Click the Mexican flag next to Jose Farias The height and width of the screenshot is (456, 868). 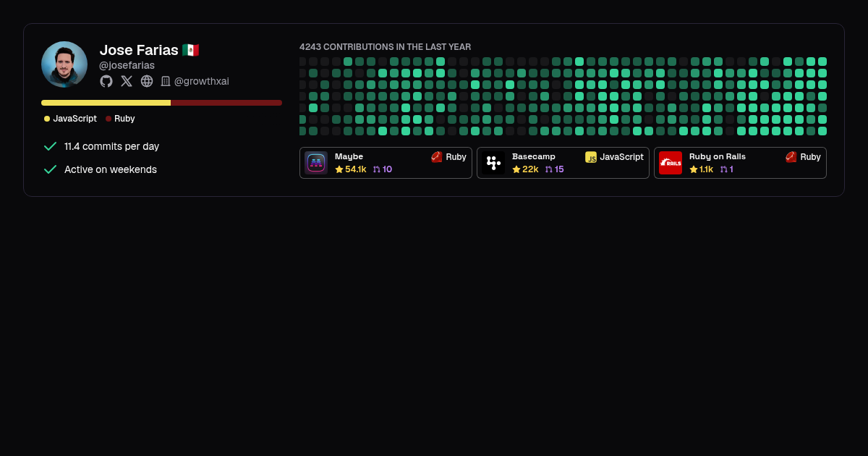(x=191, y=50)
